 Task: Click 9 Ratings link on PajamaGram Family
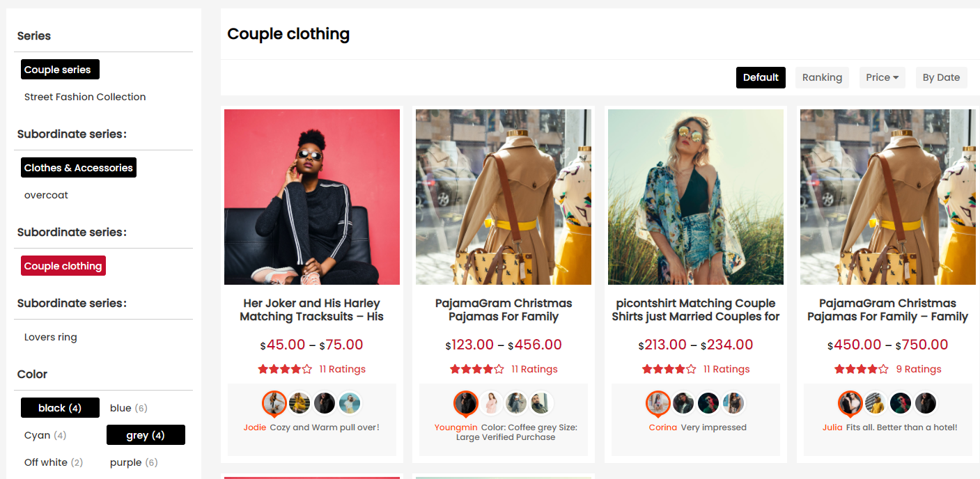(x=918, y=369)
